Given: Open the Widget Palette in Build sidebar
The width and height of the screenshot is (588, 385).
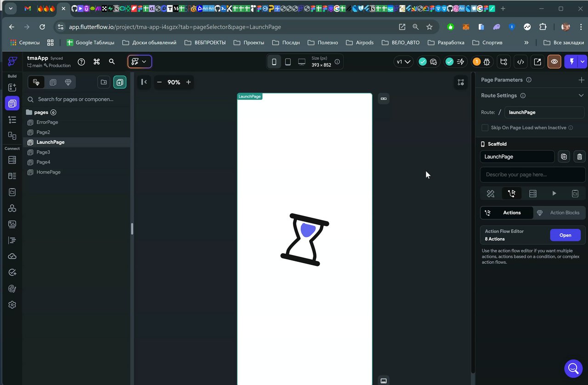Looking at the screenshot, I should pyautogui.click(x=12, y=87).
